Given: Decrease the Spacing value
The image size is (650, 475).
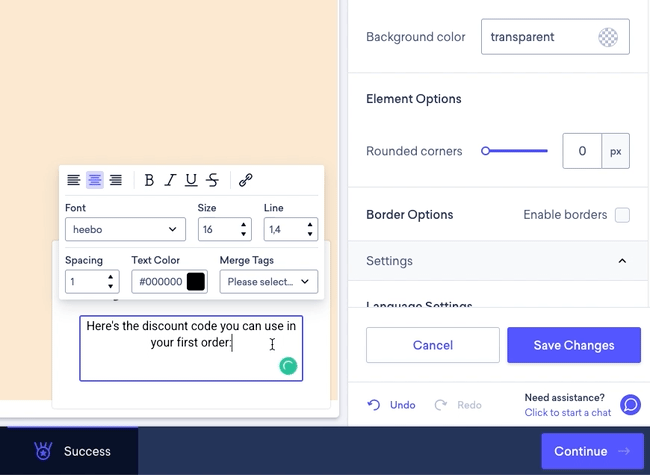Looking at the screenshot, I should (110, 286).
